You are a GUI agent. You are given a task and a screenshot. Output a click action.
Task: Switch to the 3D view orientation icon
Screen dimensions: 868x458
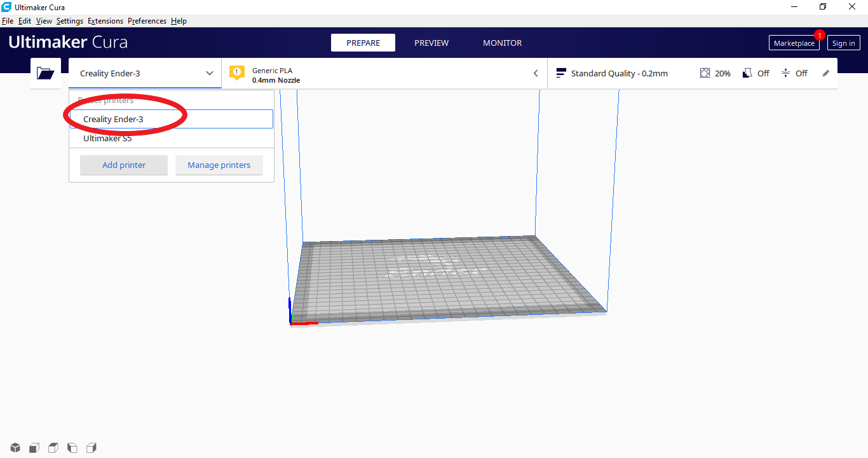15,448
